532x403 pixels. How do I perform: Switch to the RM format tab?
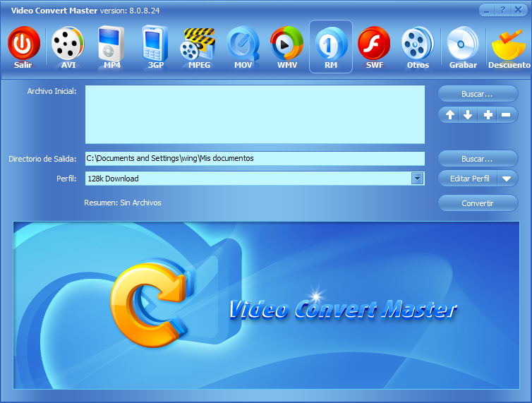[x=330, y=46]
